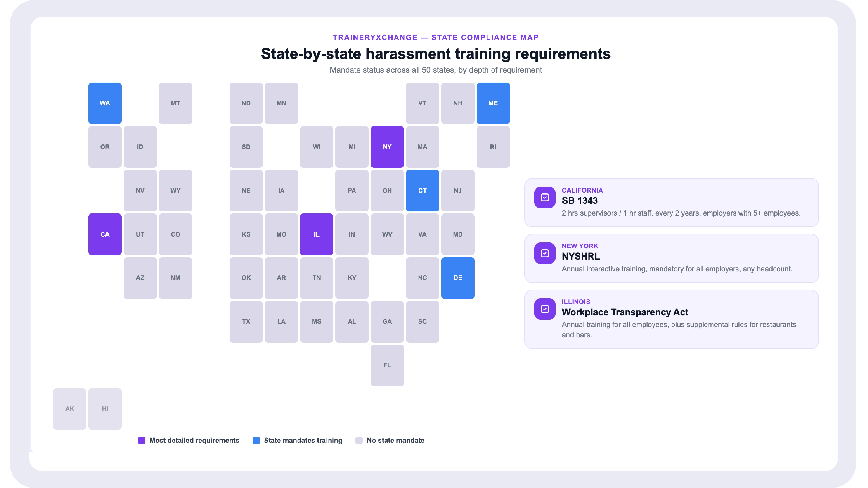Select the ME state tile
Screen dimensions: 868x488
[x=493, y=103]
